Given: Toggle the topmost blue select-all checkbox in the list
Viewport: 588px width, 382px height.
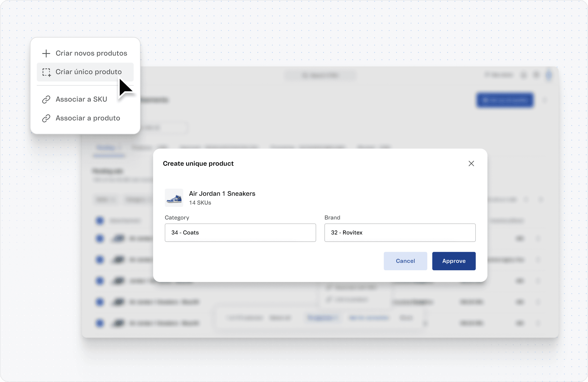Looking at the screenshot, I should click(100, 221).
